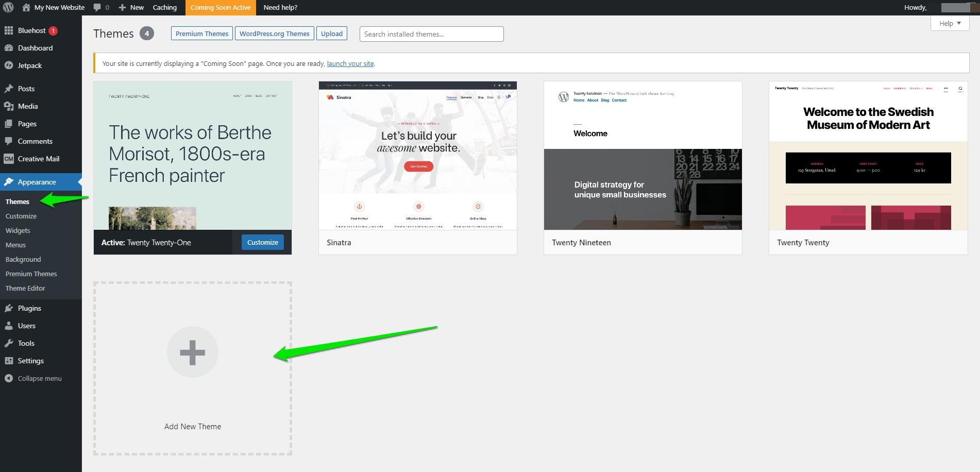Click the search installed themes field
This screenshot has width=980, height=472.
point(431,33)
